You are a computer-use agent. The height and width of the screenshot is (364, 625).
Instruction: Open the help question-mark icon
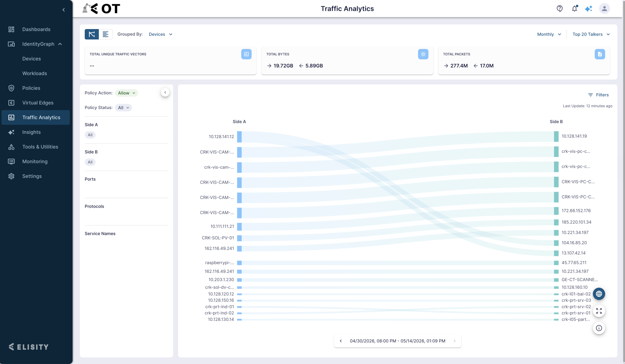[x=559, y=9]
